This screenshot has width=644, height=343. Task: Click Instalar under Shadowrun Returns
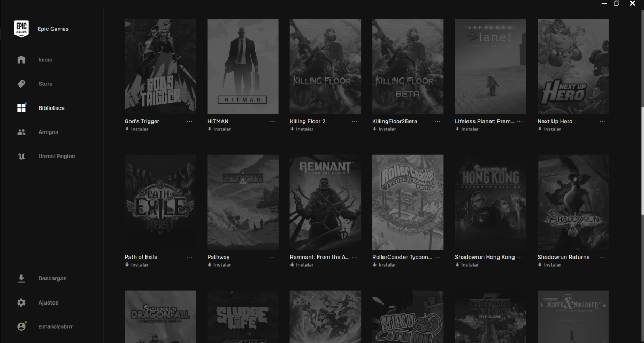tap(549, 265)
